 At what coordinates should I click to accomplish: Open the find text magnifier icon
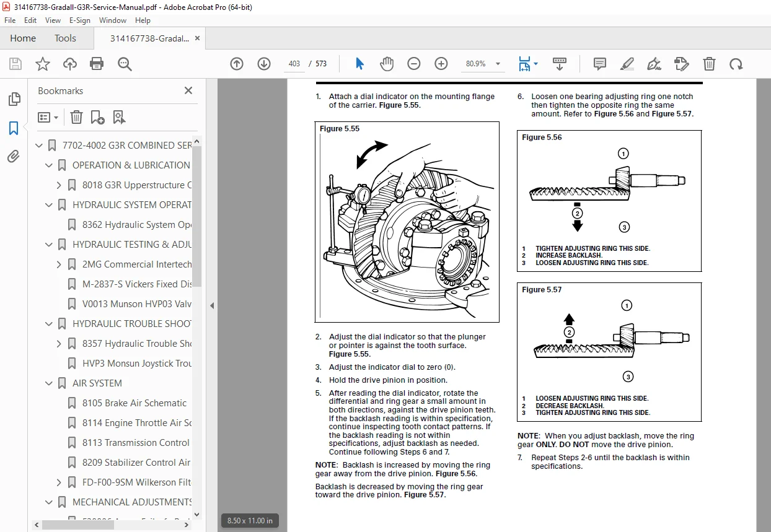click(x=125, y=64)
